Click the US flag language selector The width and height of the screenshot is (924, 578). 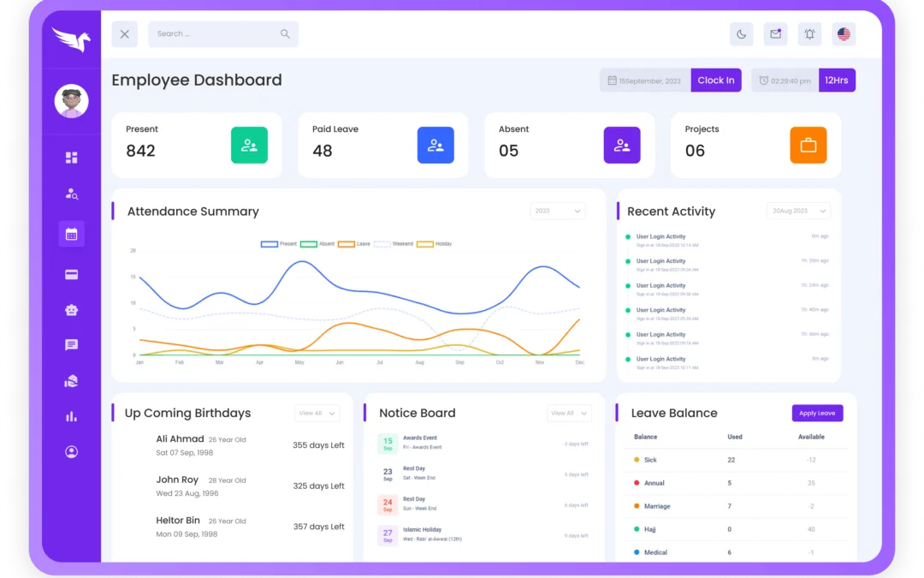point(844,34)
